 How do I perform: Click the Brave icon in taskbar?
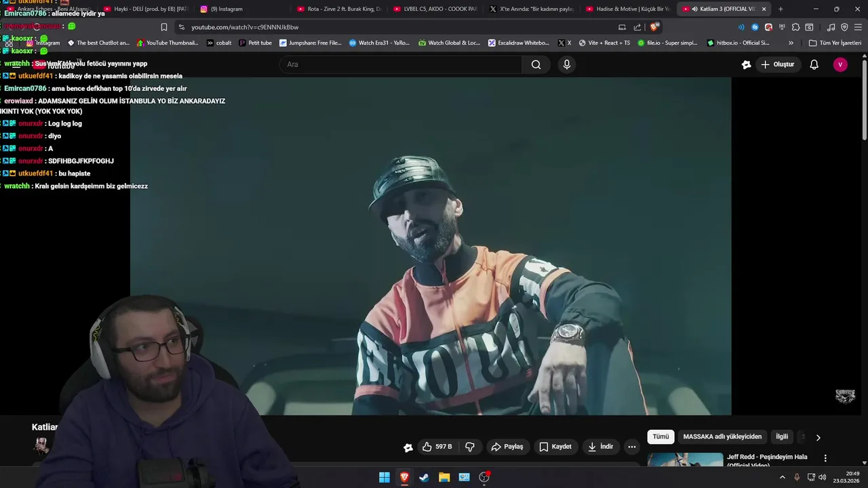(404, 477)
